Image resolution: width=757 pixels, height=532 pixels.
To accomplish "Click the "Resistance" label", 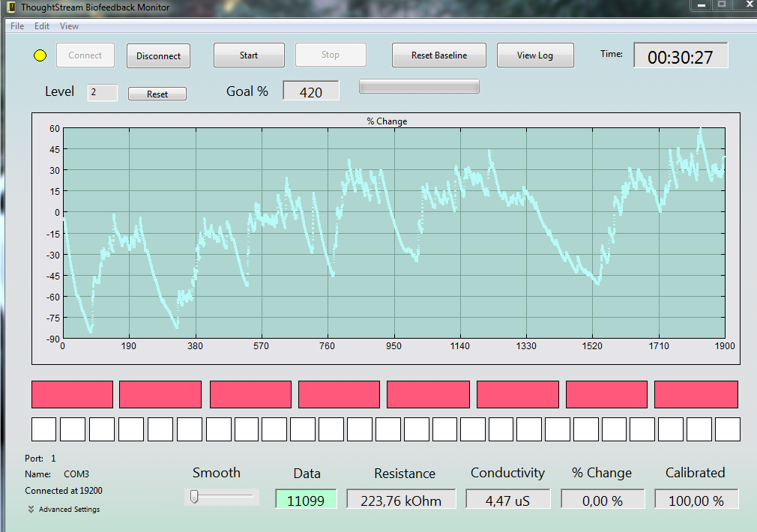I will 405,473.
